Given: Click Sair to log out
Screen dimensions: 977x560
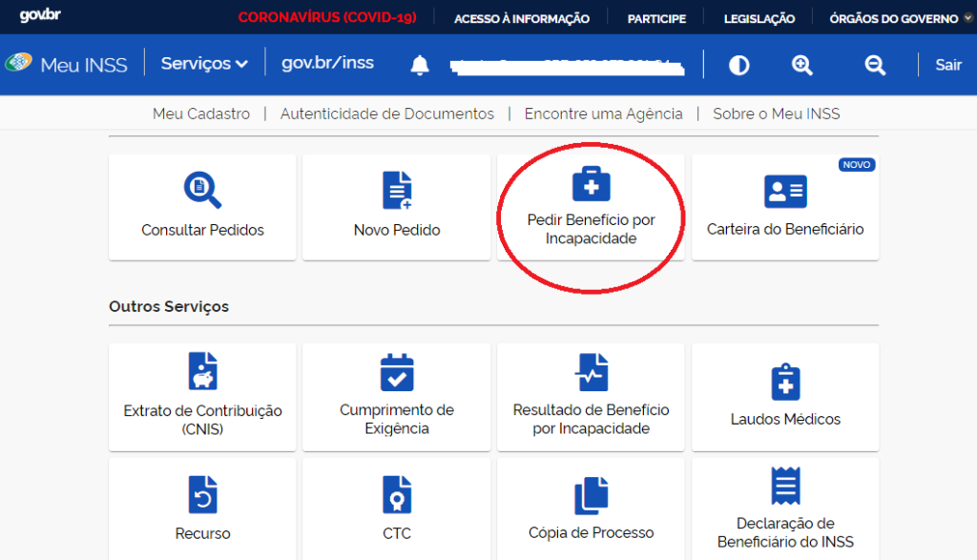Looking at the screenshot, I should point(948,65).
